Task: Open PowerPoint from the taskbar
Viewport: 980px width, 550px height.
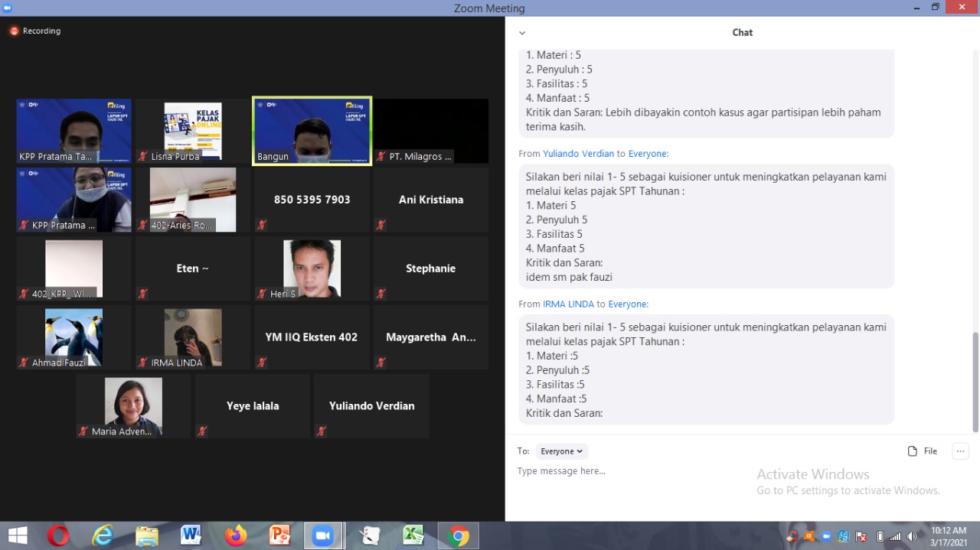Action: click(x=279, y=536)
